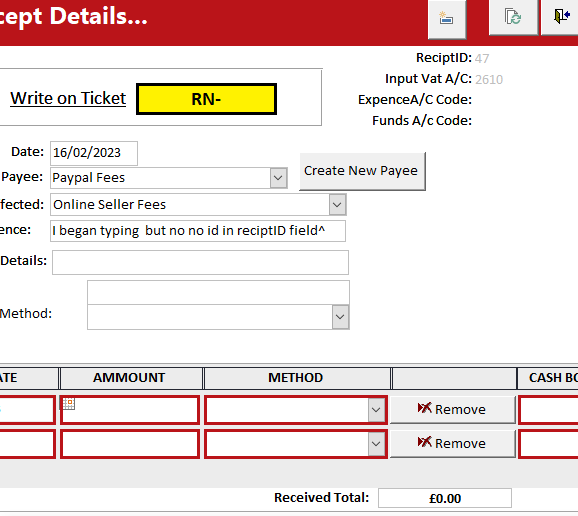The image size is (578, 516).
Task: Click the X icon on second Remove button
Action: tap(424, 442)
